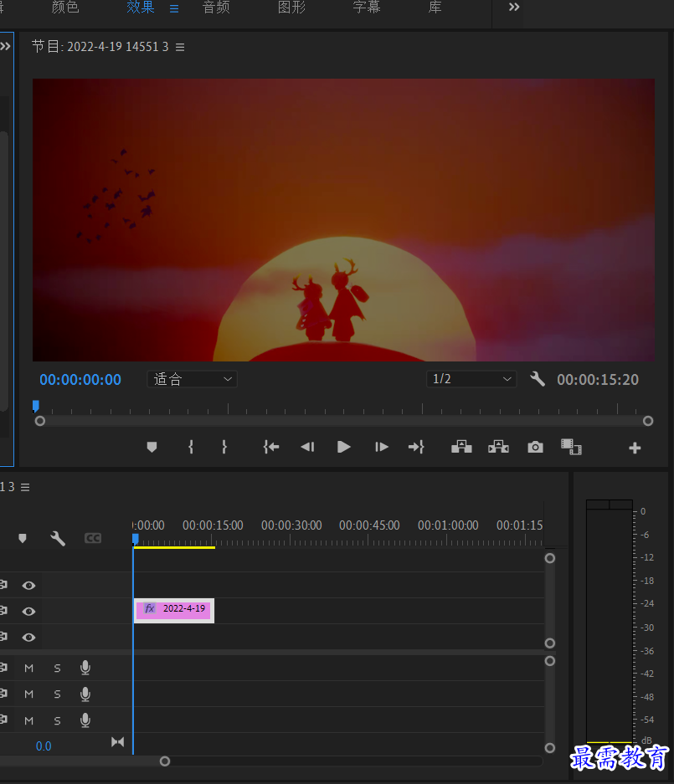Click the audio meter left channel solo box
The image size is (674, 784).
(598, 505)
